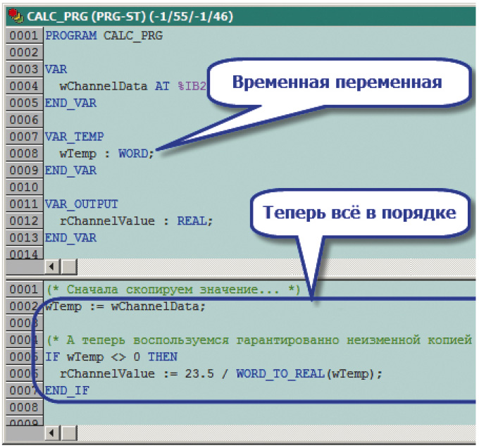Place cursor on wChannelData AT declaration
The image size is (479, 448).
pyautogui.click(x=106, y=86)
